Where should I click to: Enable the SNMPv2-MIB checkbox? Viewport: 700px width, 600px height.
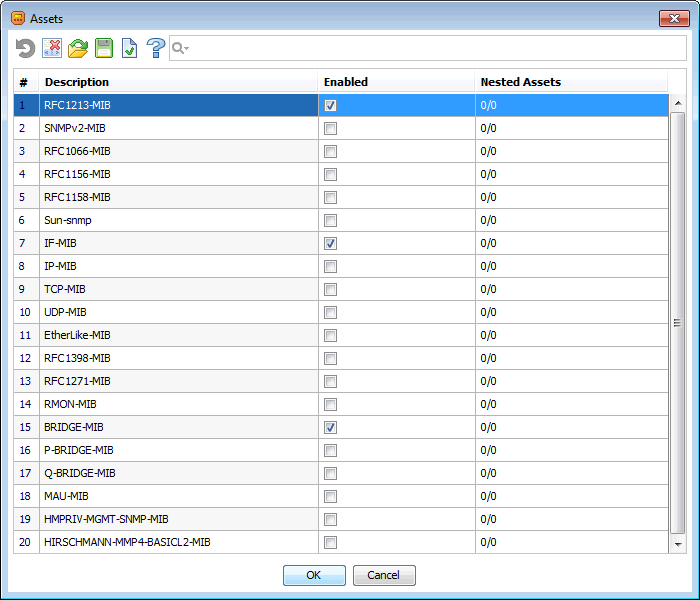(330, 129)
